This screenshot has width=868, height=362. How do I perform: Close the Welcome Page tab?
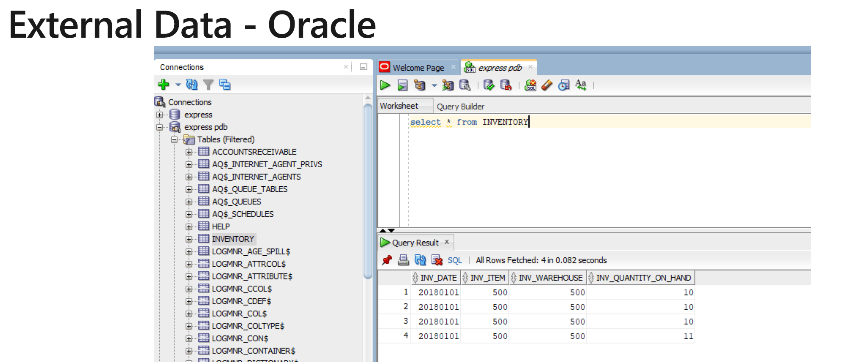(x=453, y=67)
